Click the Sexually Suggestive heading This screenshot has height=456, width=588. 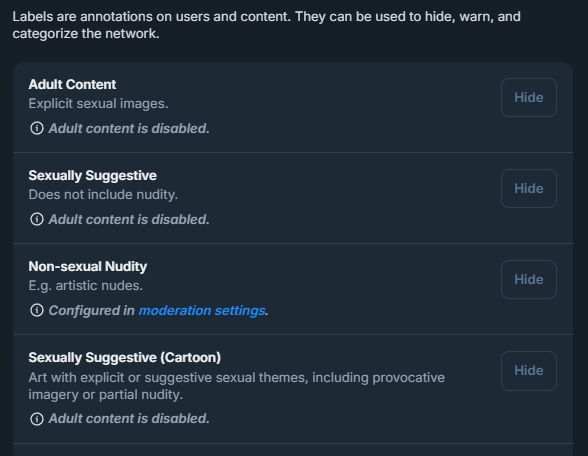[x=93, y=176]
